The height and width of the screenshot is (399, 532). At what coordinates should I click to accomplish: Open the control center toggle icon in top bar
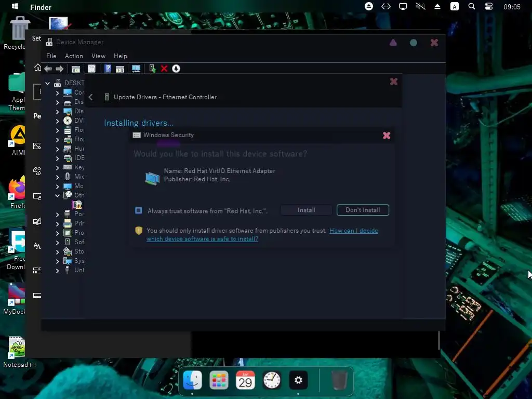488,6
